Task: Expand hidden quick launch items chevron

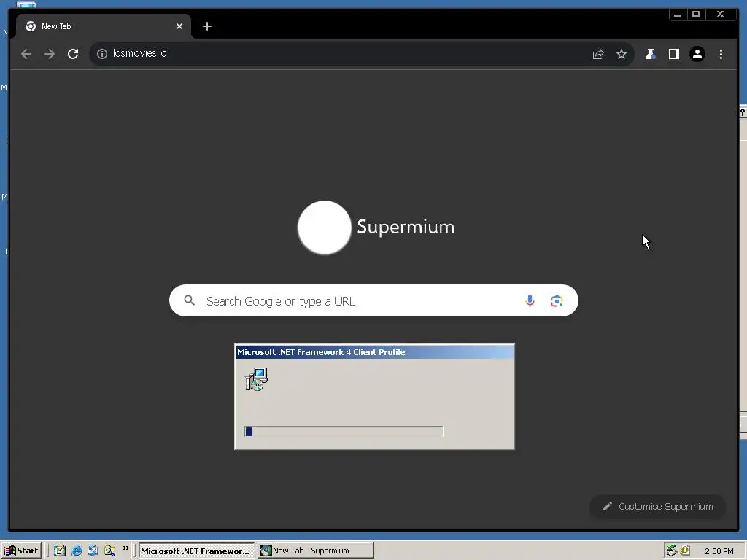Action: coord(125,548)
